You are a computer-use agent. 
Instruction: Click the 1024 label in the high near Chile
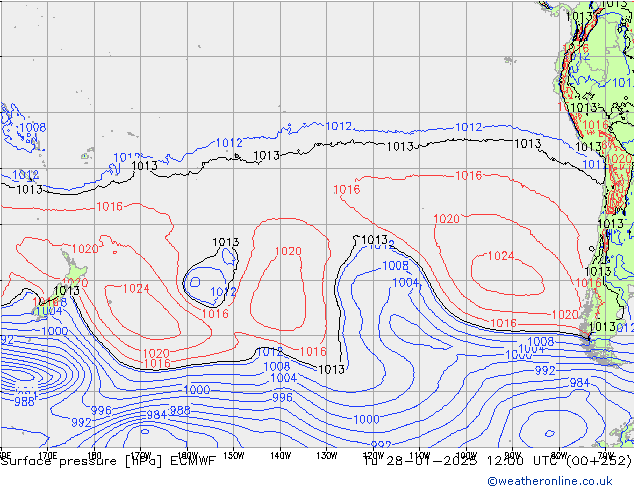pos(501,256)
